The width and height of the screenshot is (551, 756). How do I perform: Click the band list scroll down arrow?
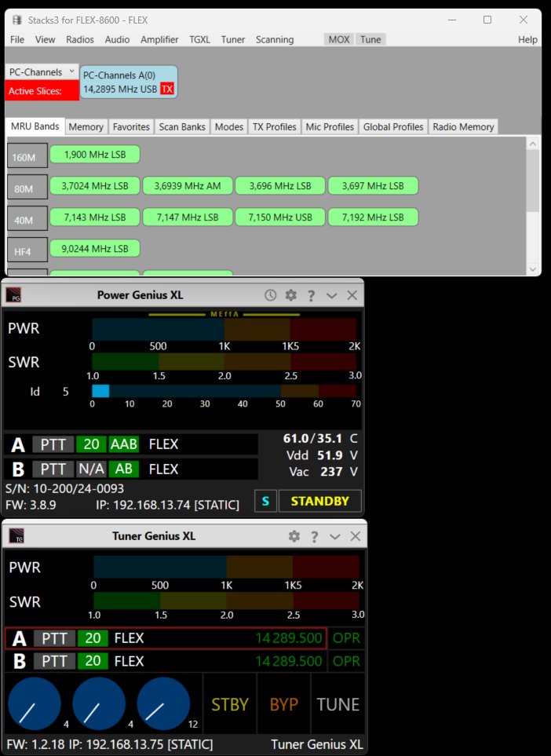tap(533, 269)
